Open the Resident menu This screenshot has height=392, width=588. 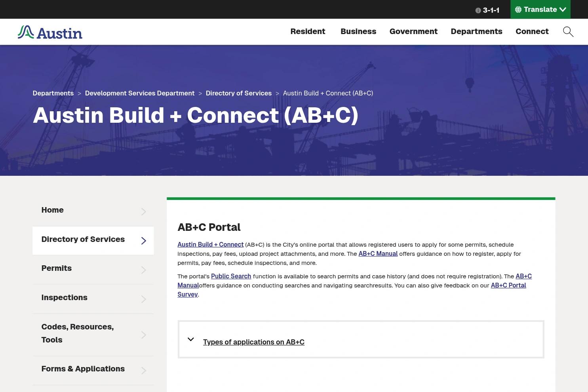pyautogui.click(x=308, y=31)
